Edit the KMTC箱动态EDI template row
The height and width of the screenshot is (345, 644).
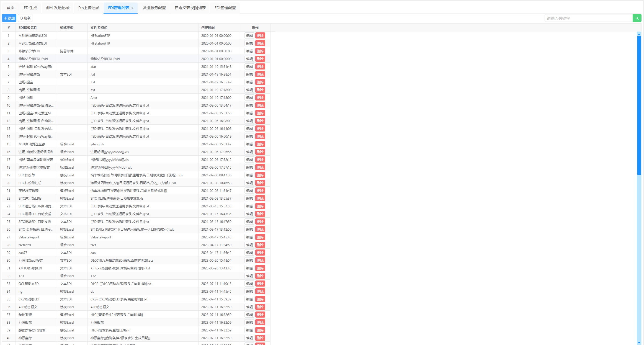[249, 268]
